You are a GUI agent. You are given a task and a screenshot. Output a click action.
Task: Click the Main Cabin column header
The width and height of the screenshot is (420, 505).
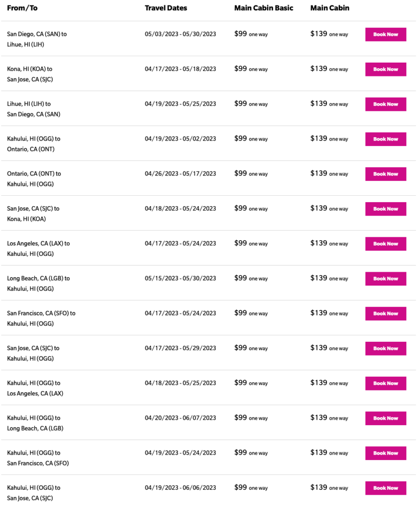(330, 8)
